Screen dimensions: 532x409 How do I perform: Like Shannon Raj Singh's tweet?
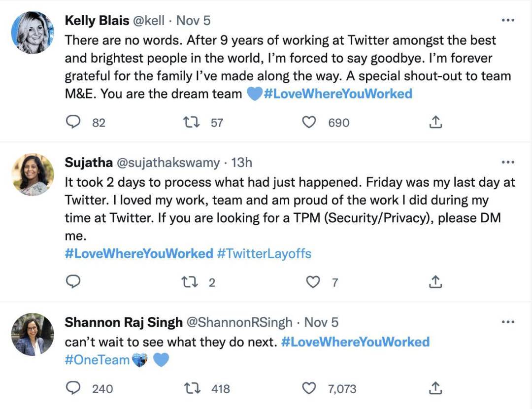point(308,388)
